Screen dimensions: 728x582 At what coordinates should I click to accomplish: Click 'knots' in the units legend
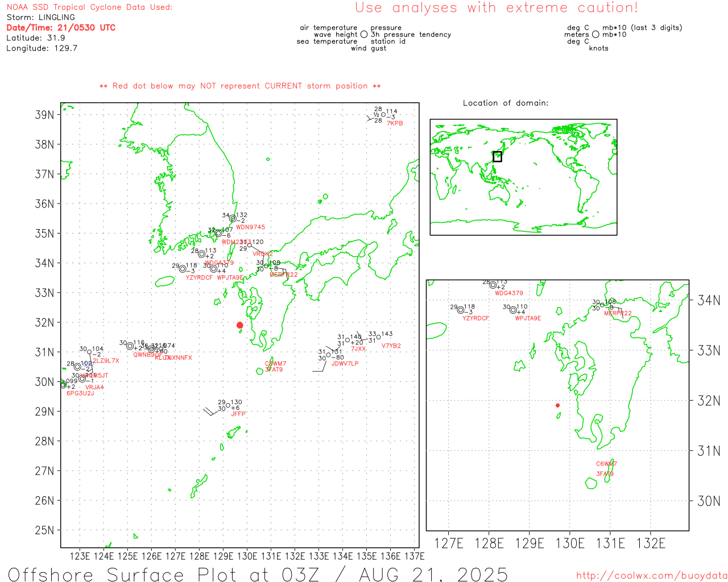599,48
